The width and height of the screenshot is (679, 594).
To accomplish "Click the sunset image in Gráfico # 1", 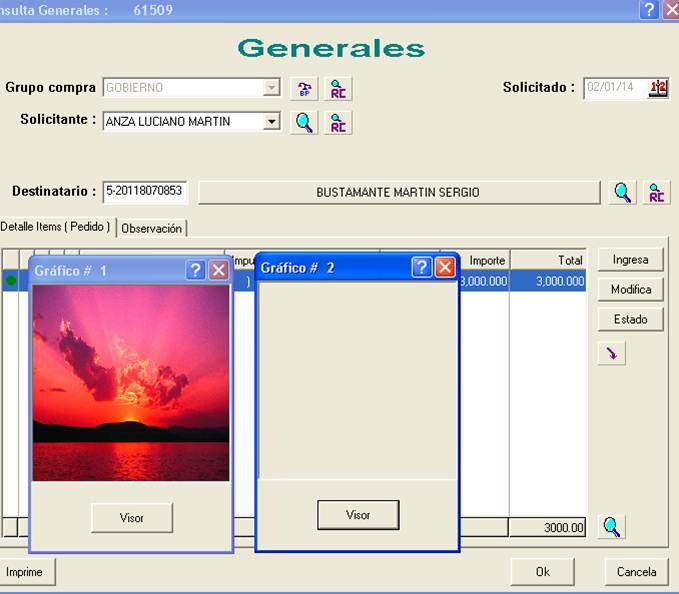I will 131,383.
